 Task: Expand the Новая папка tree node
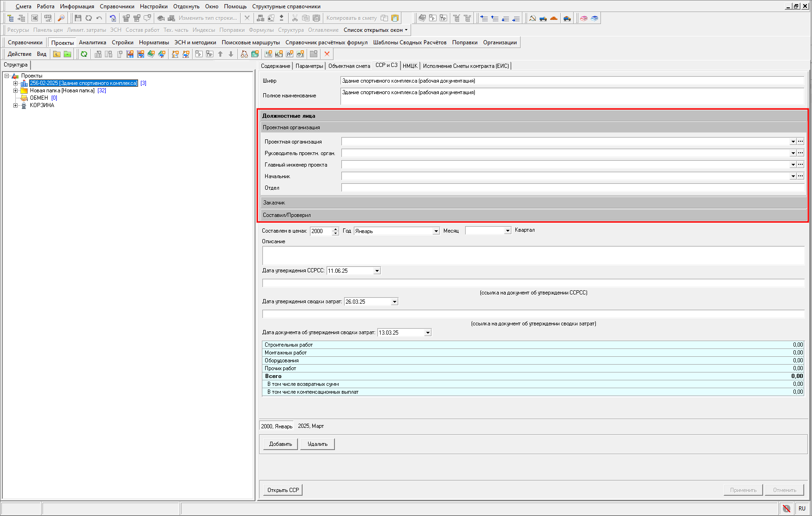pyautogui.click(x=15, y=90)
